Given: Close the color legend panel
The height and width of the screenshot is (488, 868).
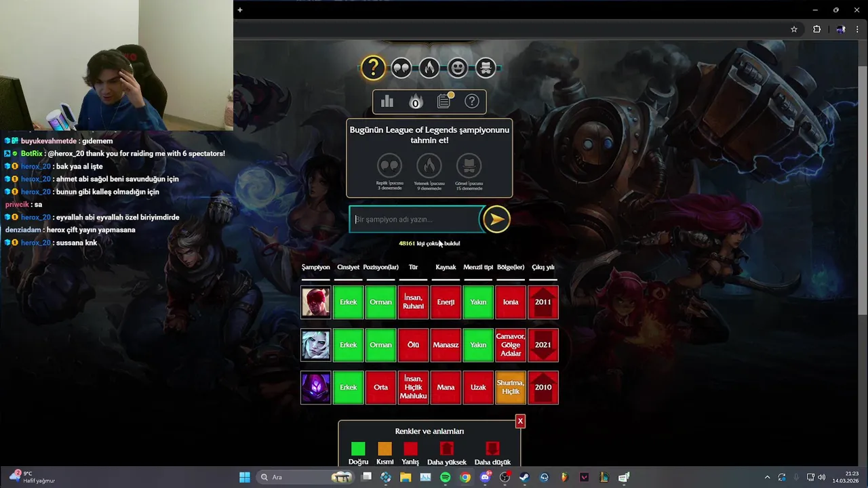Looking at the screenshot, I should (x=520, y=421).
